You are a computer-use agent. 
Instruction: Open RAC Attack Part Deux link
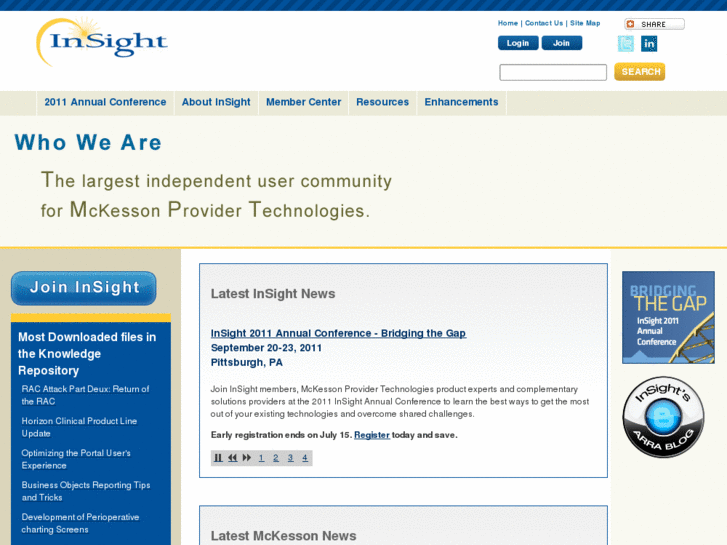coord(85,395)
